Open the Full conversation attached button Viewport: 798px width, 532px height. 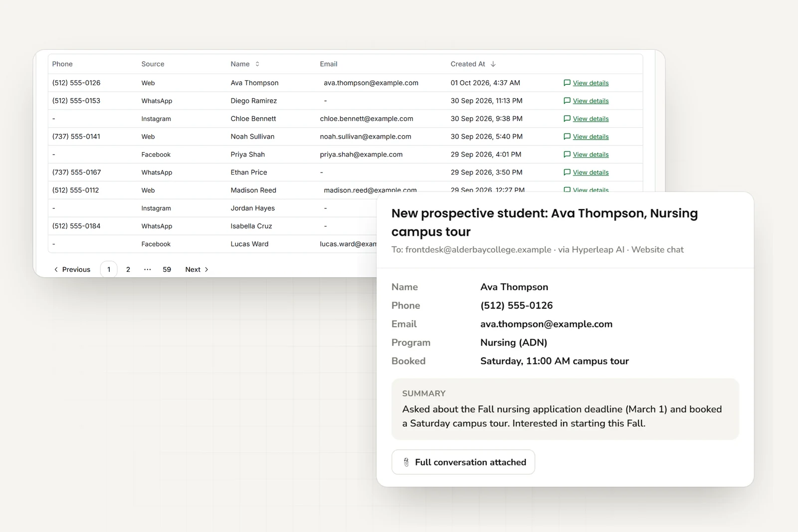pos(463,462)
